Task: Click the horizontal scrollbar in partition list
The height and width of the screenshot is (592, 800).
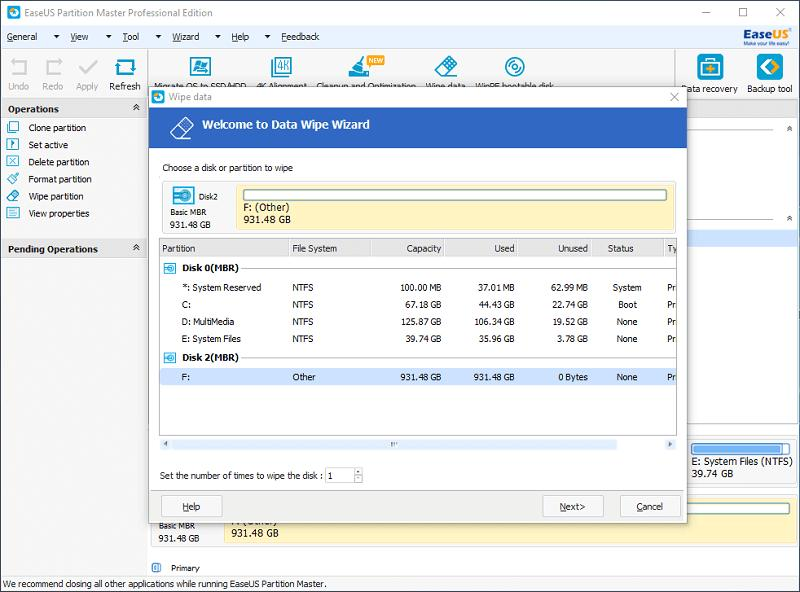Action: point(392,443)
